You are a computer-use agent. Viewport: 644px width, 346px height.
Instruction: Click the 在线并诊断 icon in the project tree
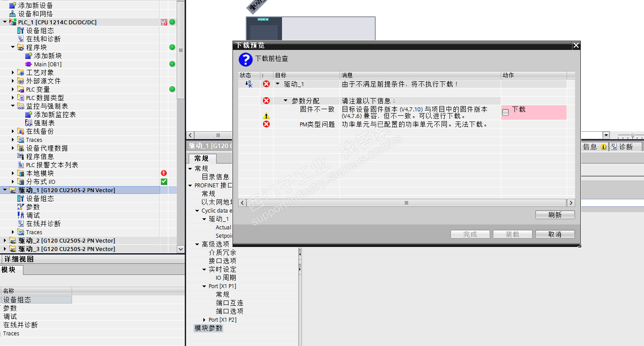tap(20, 224)
